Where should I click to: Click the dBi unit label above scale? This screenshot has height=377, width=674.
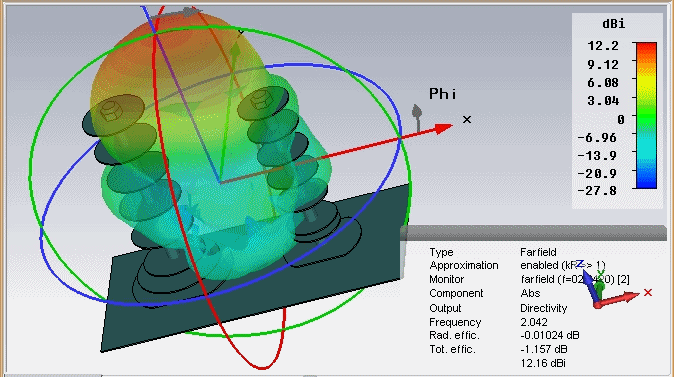(x=613, y=24)
